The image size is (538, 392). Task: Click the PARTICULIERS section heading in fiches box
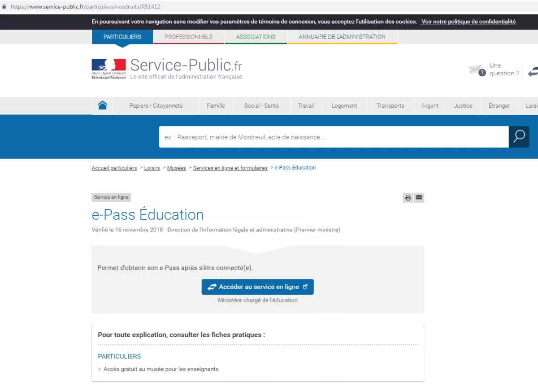tap(119, 357)
